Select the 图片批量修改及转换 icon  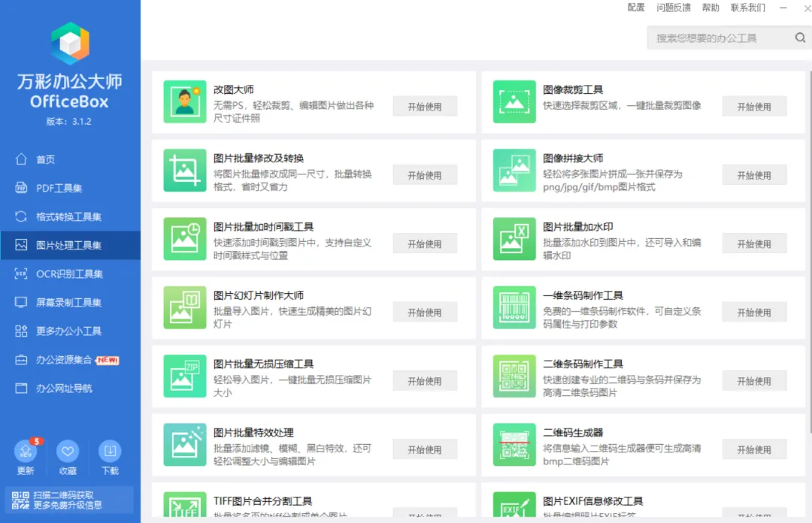point(185,171)
